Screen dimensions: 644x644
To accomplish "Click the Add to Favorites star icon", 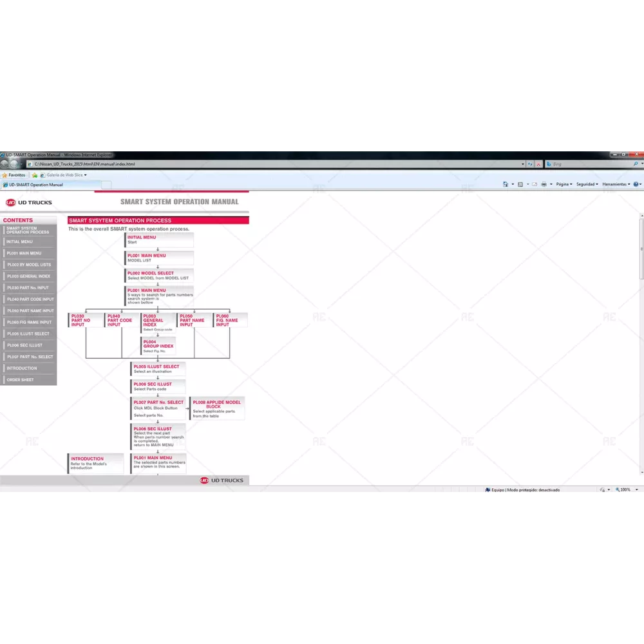I will pos(35,175).
